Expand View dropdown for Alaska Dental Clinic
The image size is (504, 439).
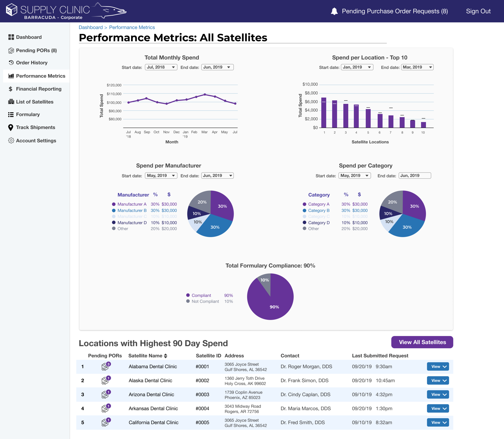(438, 380)
